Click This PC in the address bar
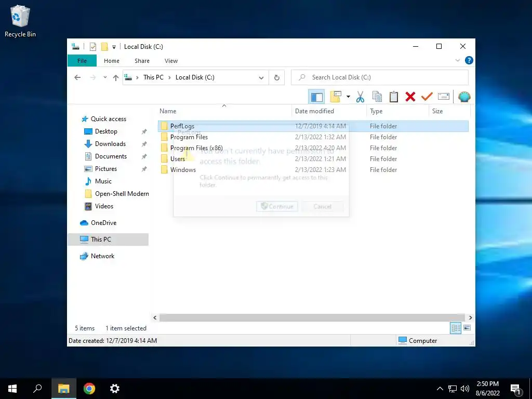 pyautogui.click(x=153, y=77)
